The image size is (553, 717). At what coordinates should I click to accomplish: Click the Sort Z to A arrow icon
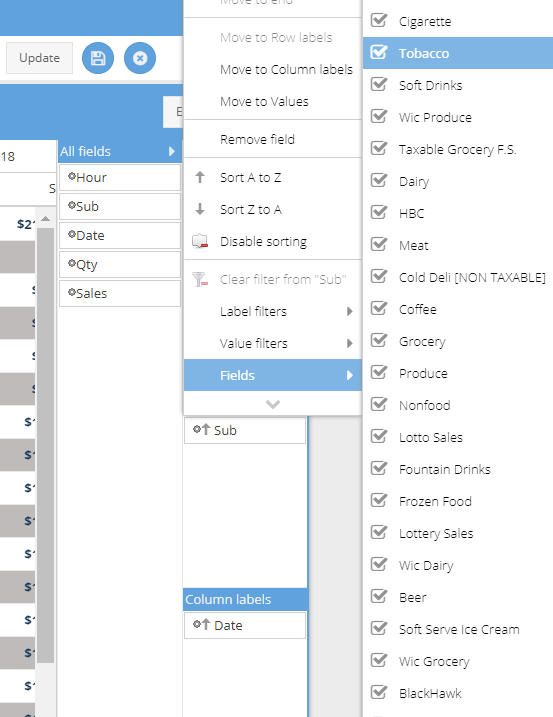pos(200,209)
